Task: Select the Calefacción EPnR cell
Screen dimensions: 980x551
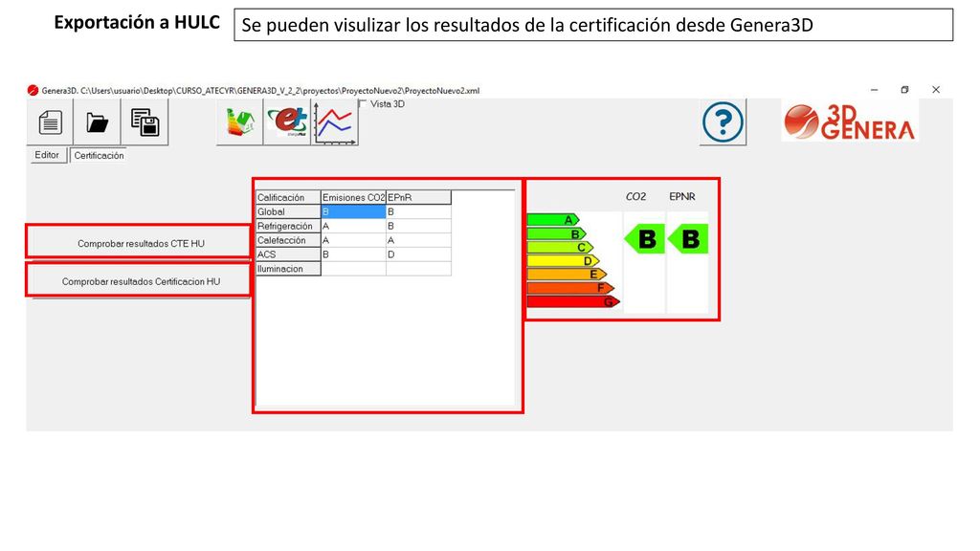Action: 418,240
